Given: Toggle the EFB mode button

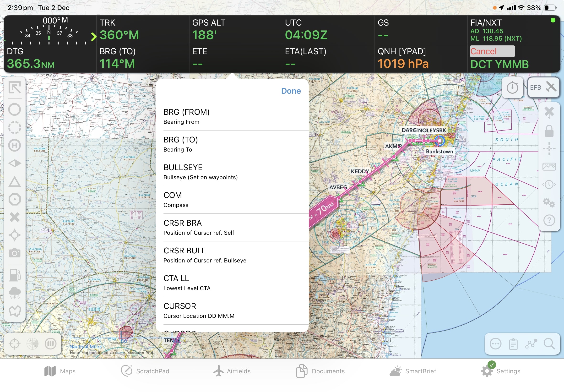Looking at the screenshot, I should tap(543, 87).
